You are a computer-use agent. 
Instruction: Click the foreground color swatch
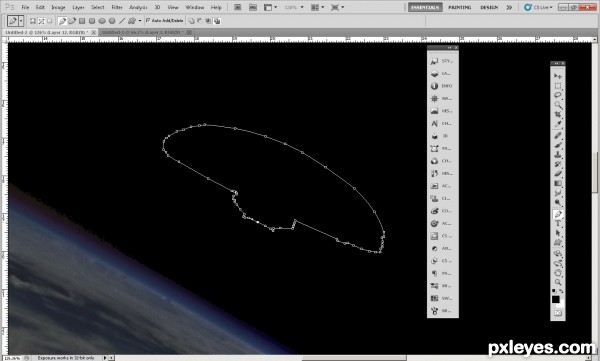(556, 299)
